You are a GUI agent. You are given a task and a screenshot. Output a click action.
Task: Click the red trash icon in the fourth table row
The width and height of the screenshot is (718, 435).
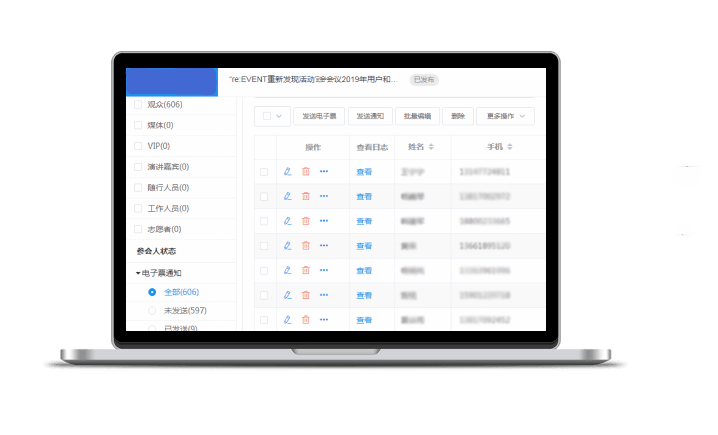(306, 245)
